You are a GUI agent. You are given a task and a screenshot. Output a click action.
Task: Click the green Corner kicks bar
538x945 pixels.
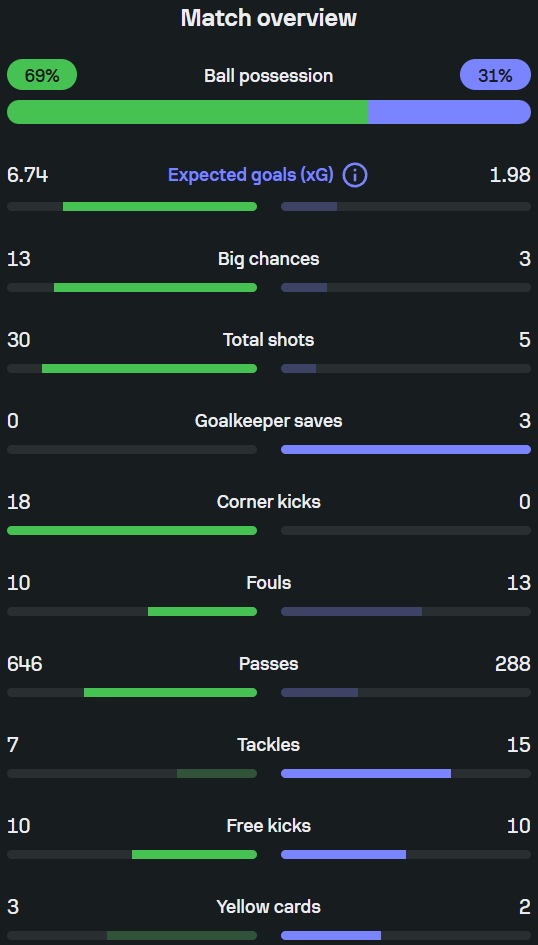[x=132, y=530]
